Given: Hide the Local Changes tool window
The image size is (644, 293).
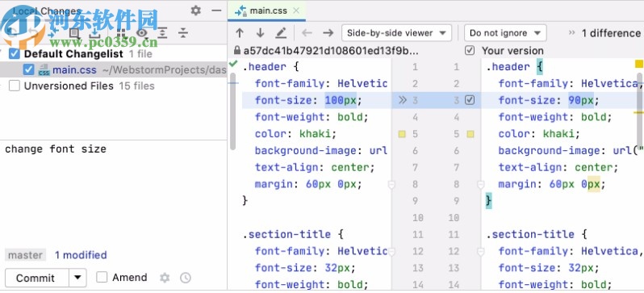Looking at the screenshot, I should coord(216,10).
